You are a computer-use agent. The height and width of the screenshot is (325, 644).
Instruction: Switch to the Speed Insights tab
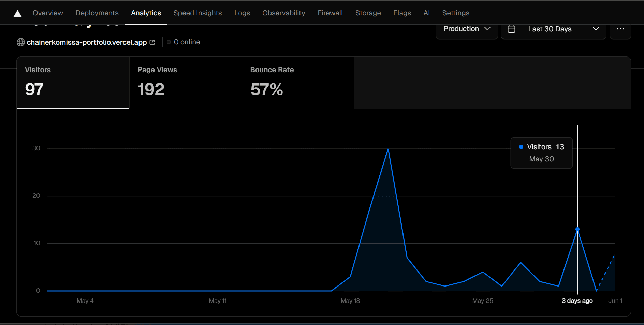pyautogui.click(x=197, y=13)
